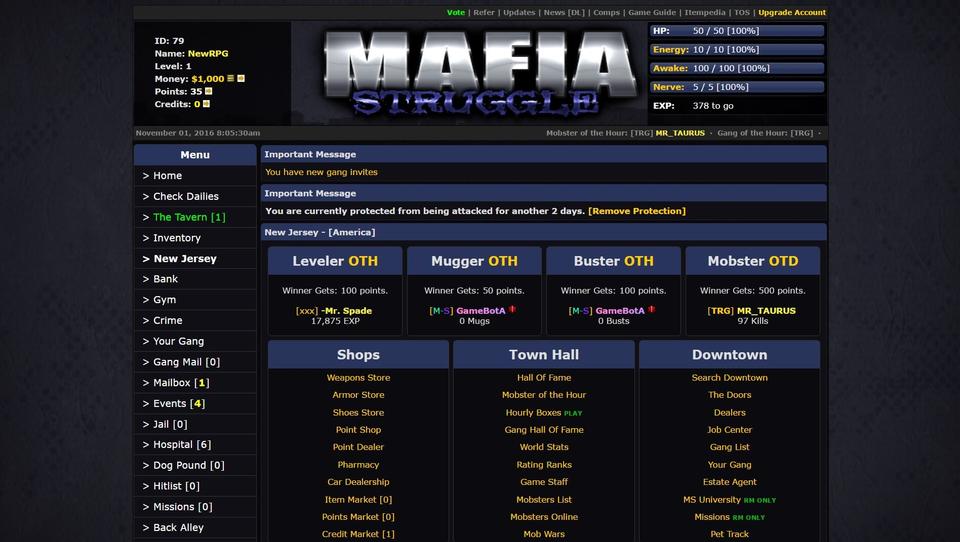The height and width of the screenshot is (542, 960).
Task: Click the list icon beside Money amount
Action: [231, 78]
